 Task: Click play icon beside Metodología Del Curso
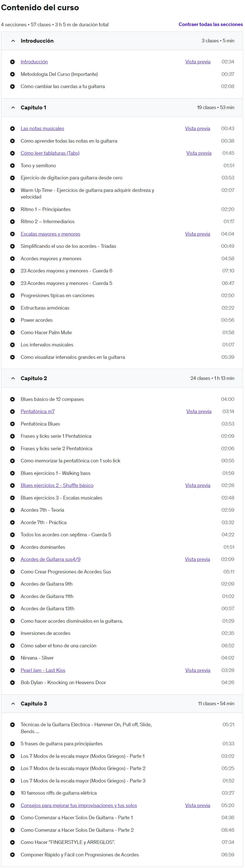[x=12, y=74]
